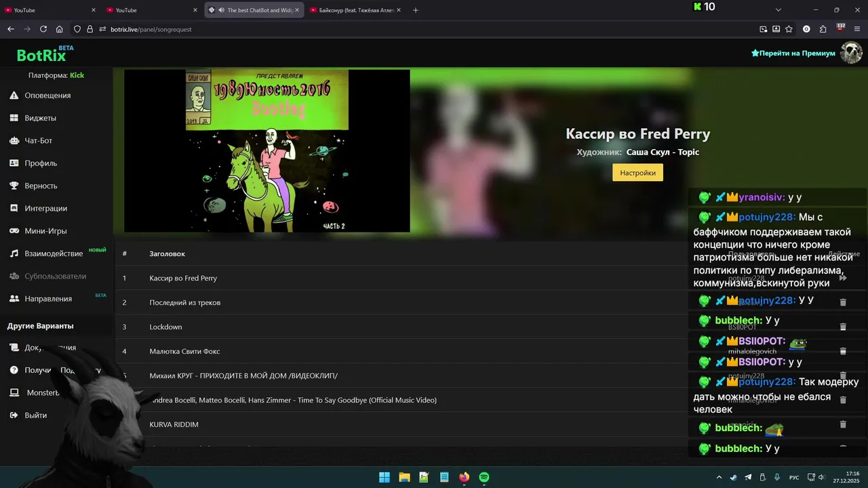The image size is (868, 488).
Task: Open File Explorer from taskbar
Action: (x=404, y=477)
